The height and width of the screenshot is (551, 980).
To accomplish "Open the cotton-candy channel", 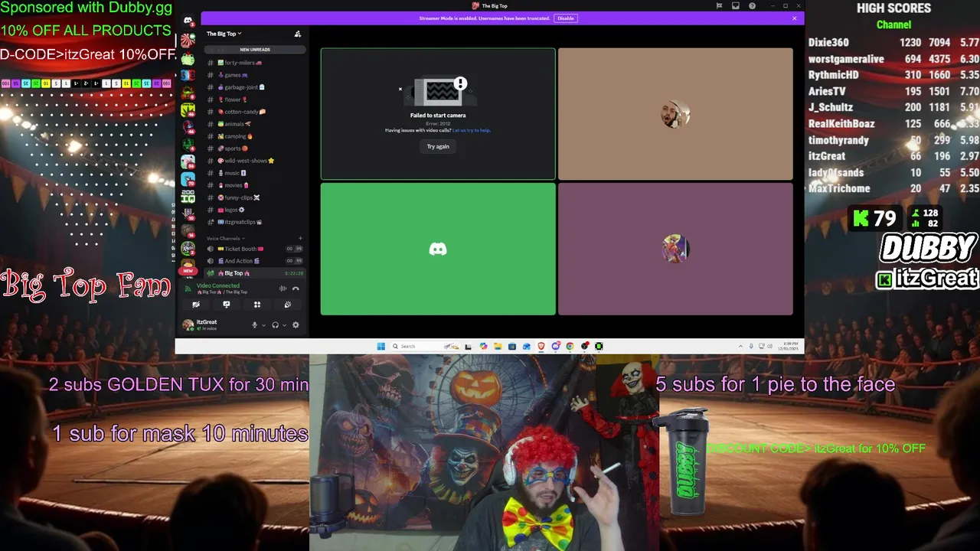I will coord(254,112).
